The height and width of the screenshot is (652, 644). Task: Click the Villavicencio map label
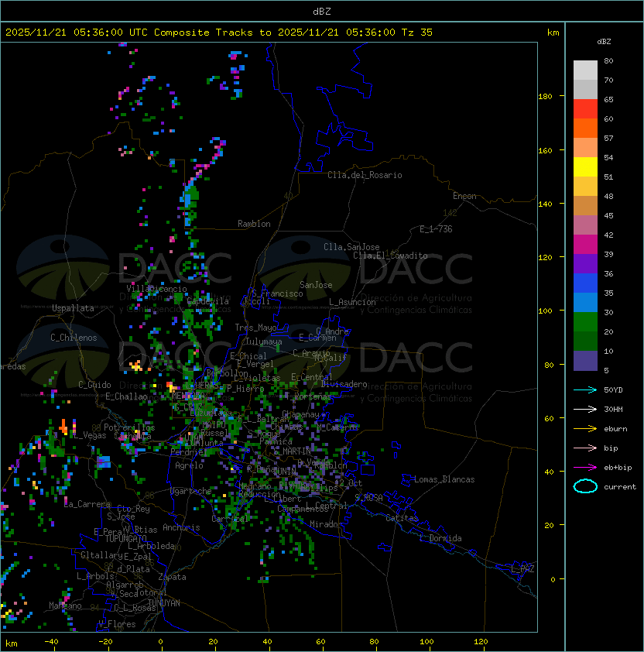coord(156,289)
